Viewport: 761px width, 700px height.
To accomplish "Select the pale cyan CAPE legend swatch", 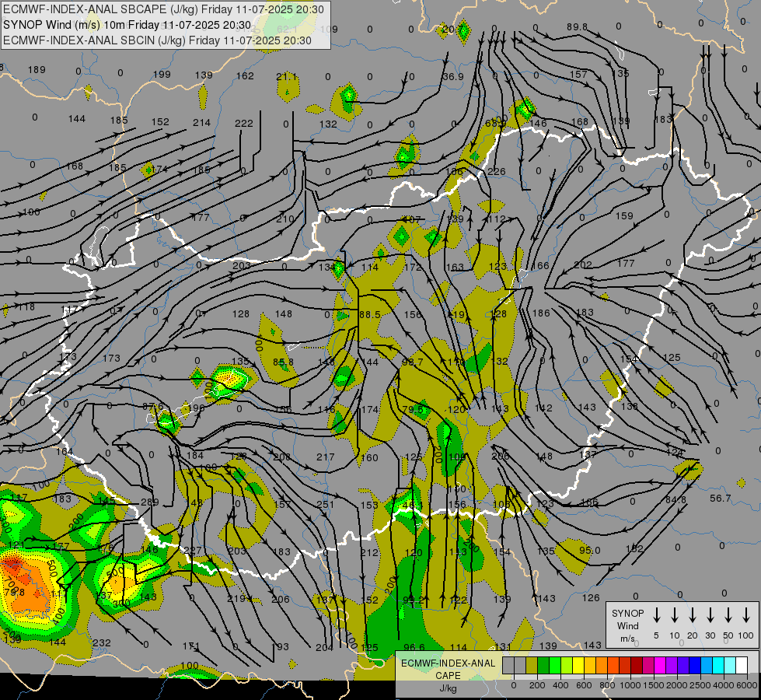I will click(x=730, y=666).
